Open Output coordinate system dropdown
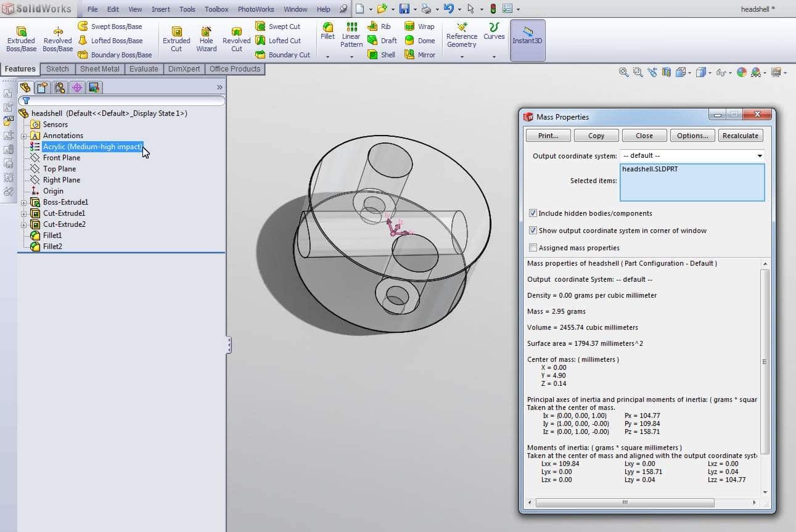 pos(692,155)
